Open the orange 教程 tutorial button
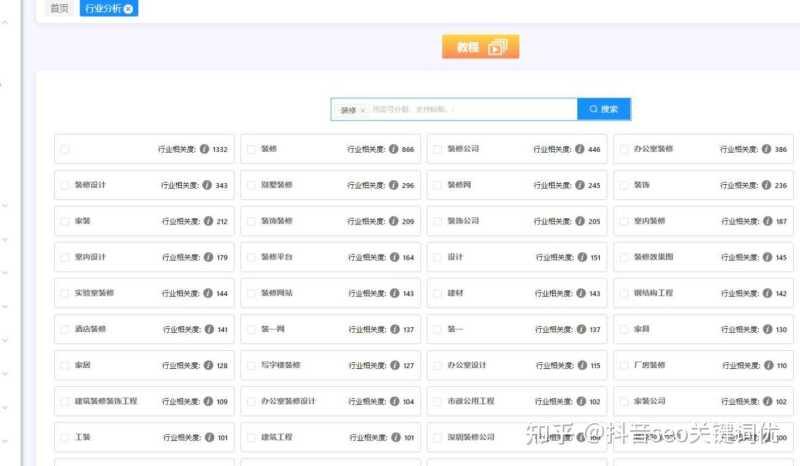Image resolution: width=800 pixels, height=466 pixels. click(481, 47)
